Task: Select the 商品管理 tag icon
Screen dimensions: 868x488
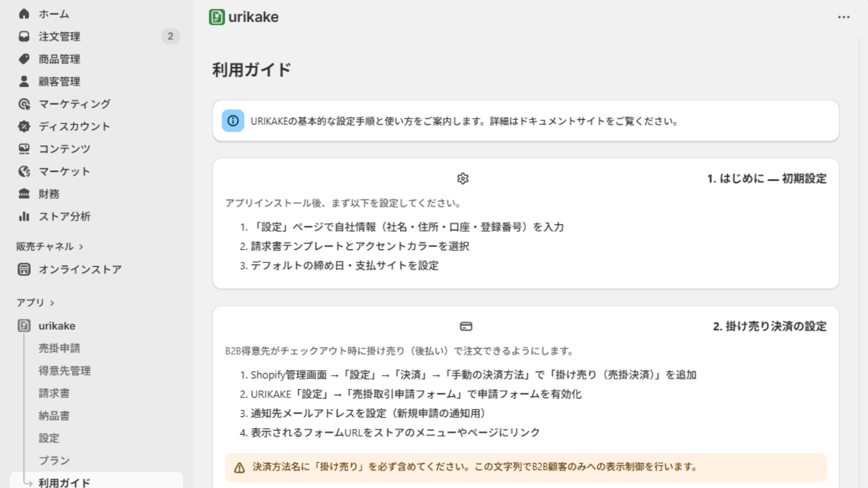Action: coord(24,59)
